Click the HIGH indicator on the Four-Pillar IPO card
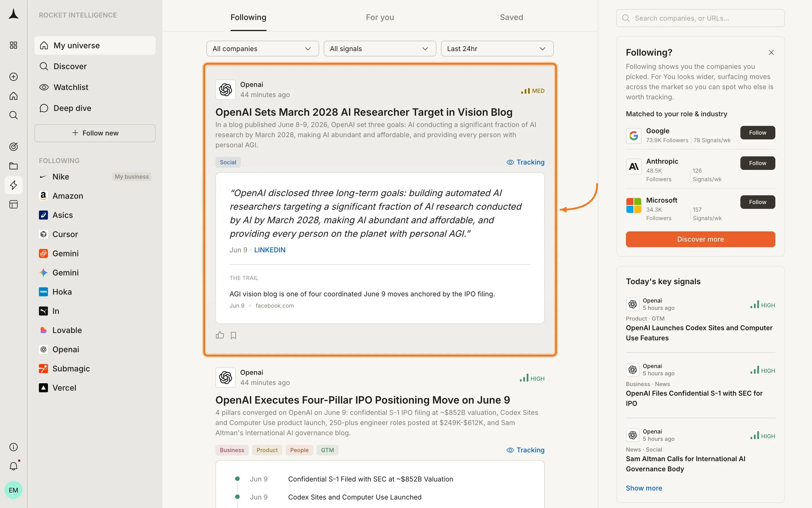Image resolution: width=812 pixels, height=508 pixels. click(x=532, y=378)
